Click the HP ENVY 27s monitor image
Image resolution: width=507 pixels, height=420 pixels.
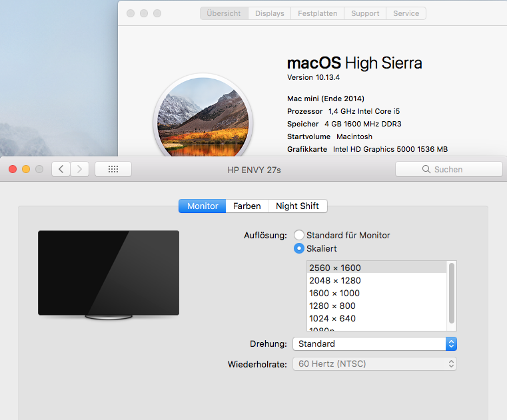[109, 275]
